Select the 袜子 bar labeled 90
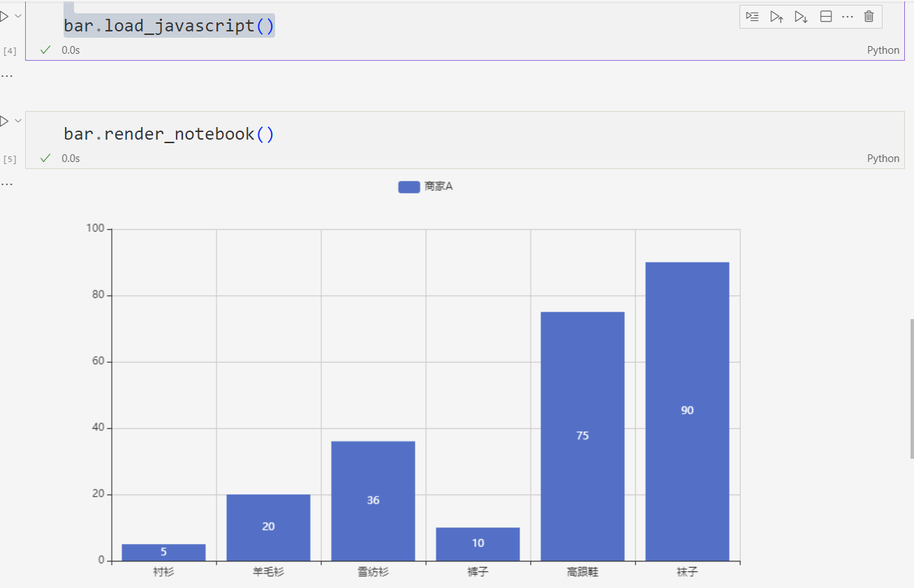The height and width of the screenshot is (588, 914). click(687, 411)
